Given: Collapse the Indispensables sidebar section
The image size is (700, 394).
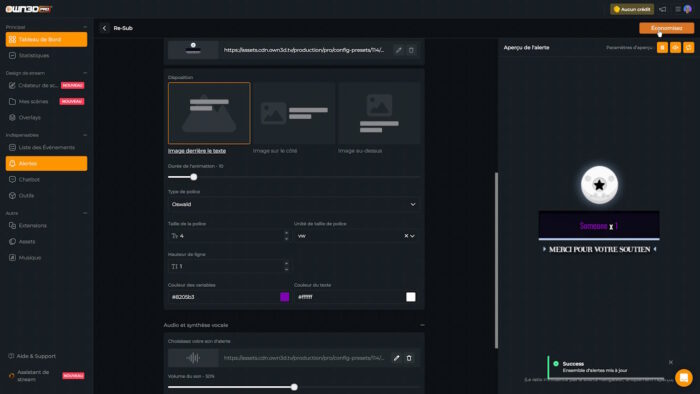Looking at the screenshot, I should point(85,135).
